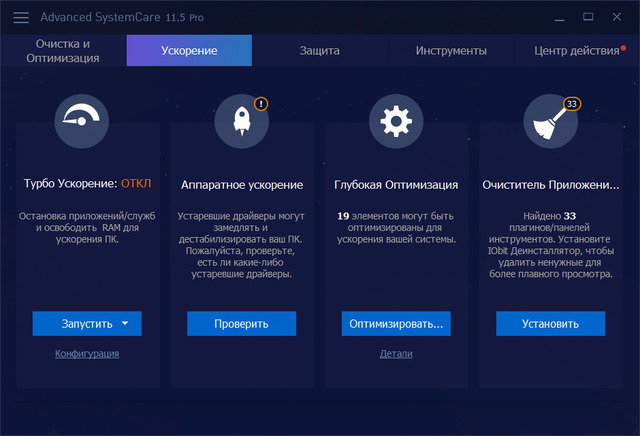Viewport: 640px width, 436px height.
Task: Click the exclamation warning badge on rocket
Action: [x=261, y=103]
